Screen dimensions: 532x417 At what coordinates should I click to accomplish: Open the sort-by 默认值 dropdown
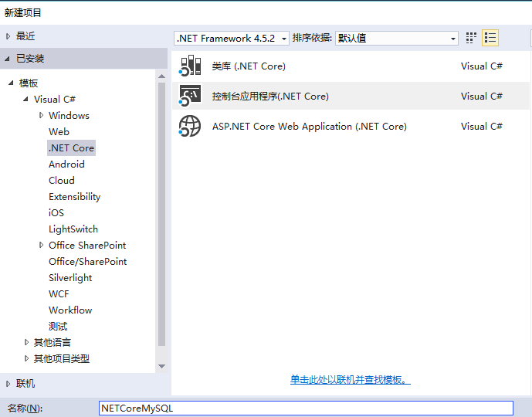coord(397,39)
